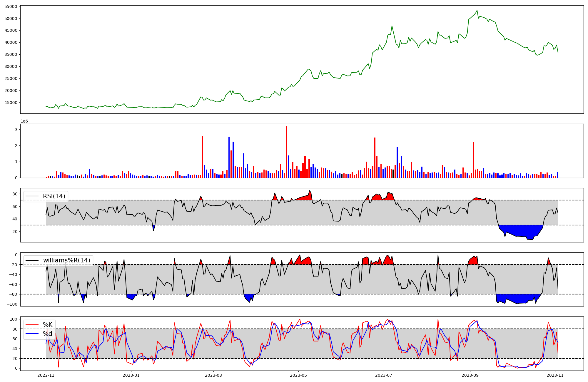Click the williams%R(14) legend entry
This screenshot has width=588, height=382.
coord(66,260)
